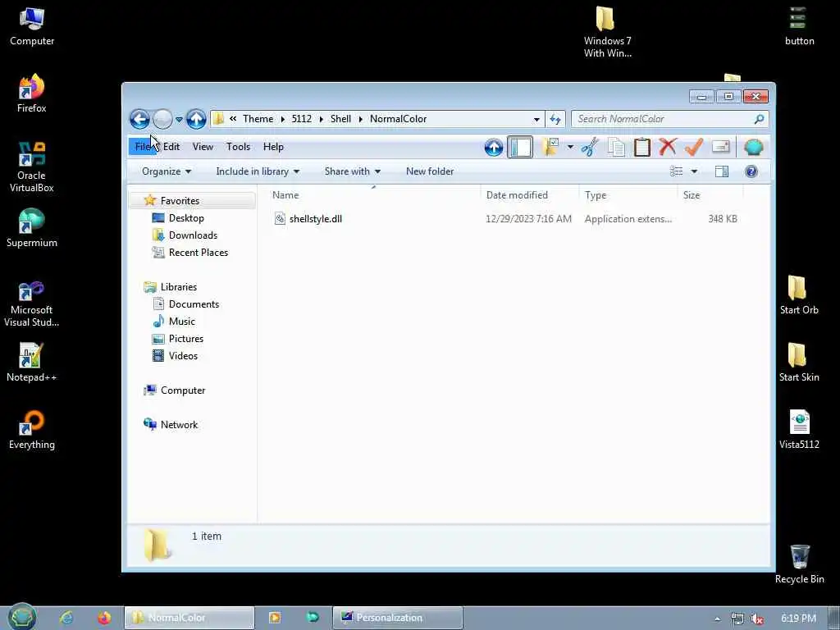The height and width of the screenshot is (630, 840).
Task: Select Favorites in navigation pane
Action: 180,201
